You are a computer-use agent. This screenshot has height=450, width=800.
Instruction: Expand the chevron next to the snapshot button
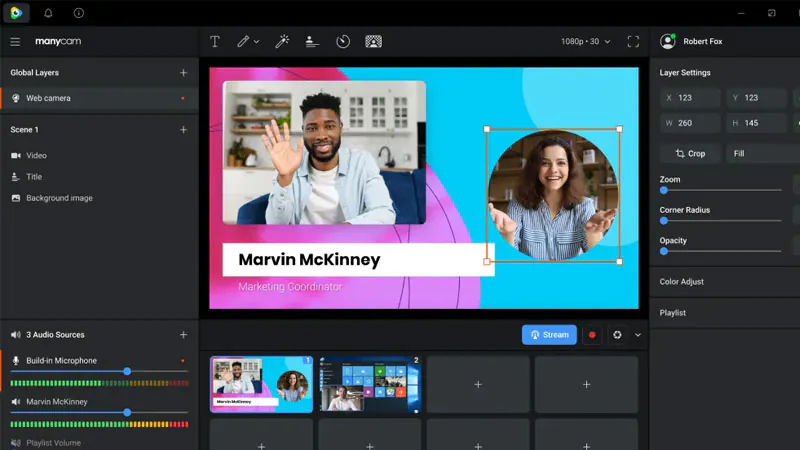638,335
